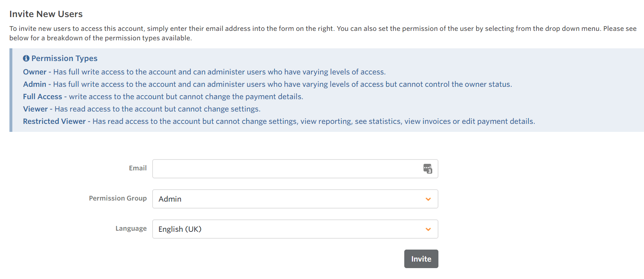Select the bold Restricted Viewer permission term
This screenshot has height=279, width=644.
pos(54,121)
